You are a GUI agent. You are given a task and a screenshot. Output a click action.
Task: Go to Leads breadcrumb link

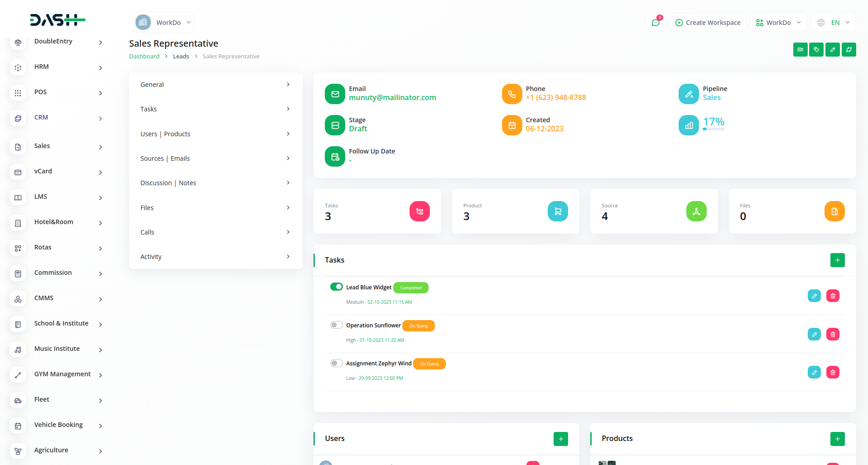(181, 57)
